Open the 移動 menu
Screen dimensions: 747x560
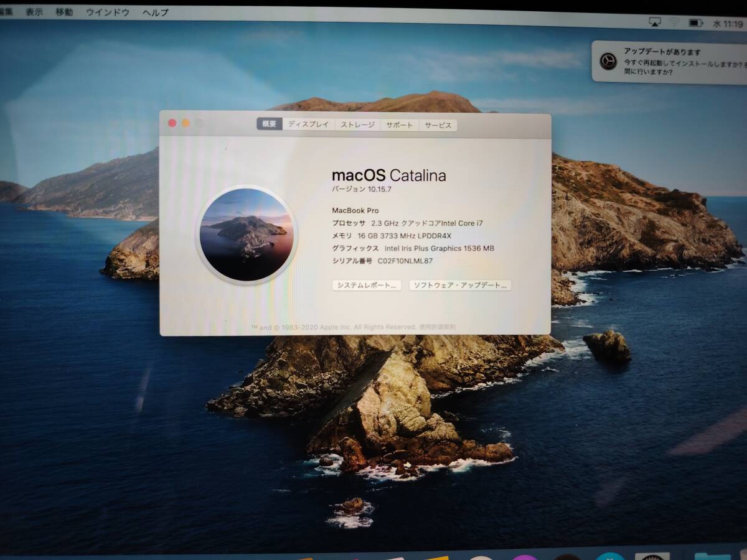tap(64, 12)
